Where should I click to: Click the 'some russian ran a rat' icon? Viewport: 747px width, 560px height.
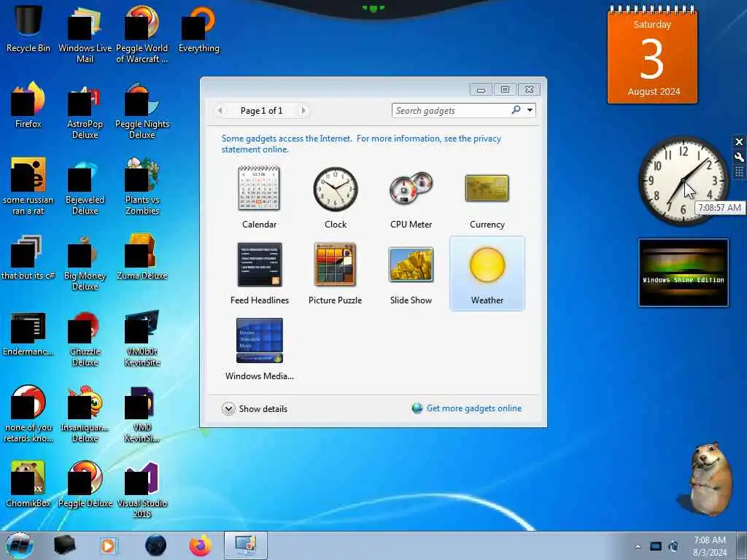[x=28, y=187]
